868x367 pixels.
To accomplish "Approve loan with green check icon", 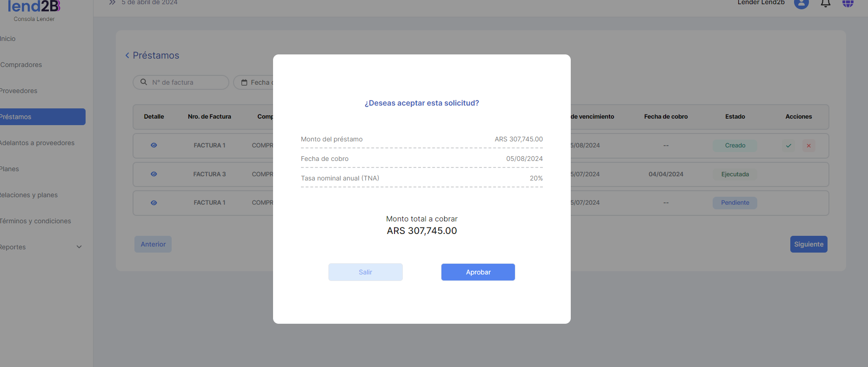I will [788, 146].
